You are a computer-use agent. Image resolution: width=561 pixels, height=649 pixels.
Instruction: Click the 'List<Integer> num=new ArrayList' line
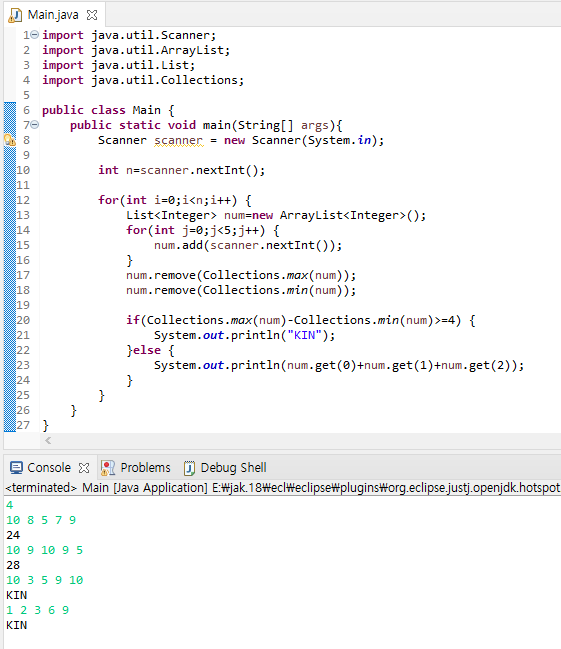pos(276,215)
